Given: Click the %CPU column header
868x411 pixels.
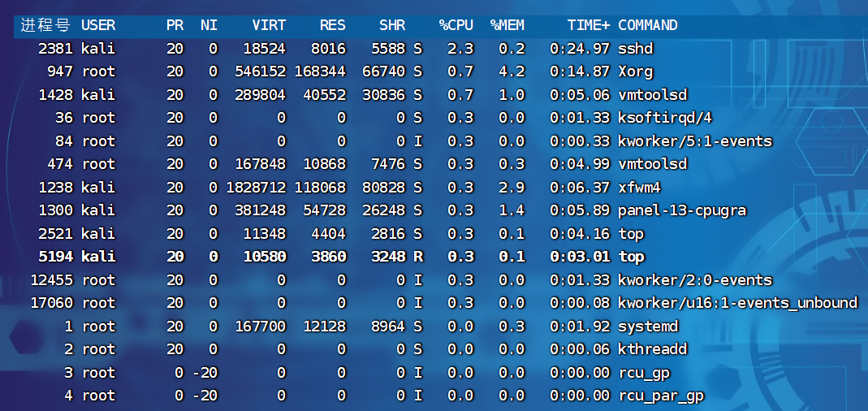Looking at the screenshot, I should click(456, 25).
